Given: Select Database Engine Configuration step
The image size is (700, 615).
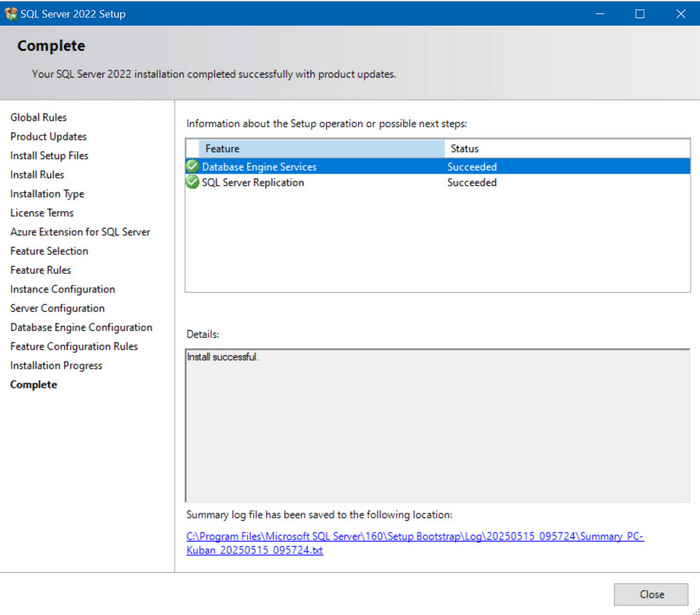Looking at the screenshot, I should pos(81,327).
